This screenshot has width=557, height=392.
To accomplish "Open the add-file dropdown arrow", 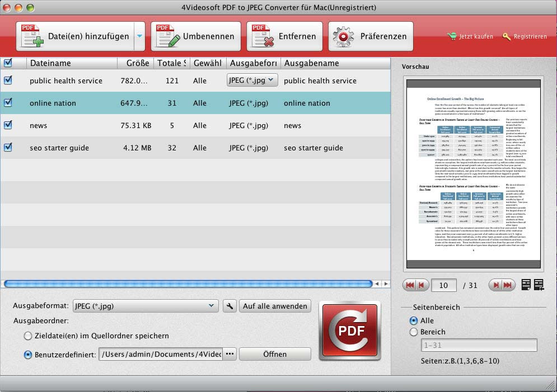I will 139,36.
